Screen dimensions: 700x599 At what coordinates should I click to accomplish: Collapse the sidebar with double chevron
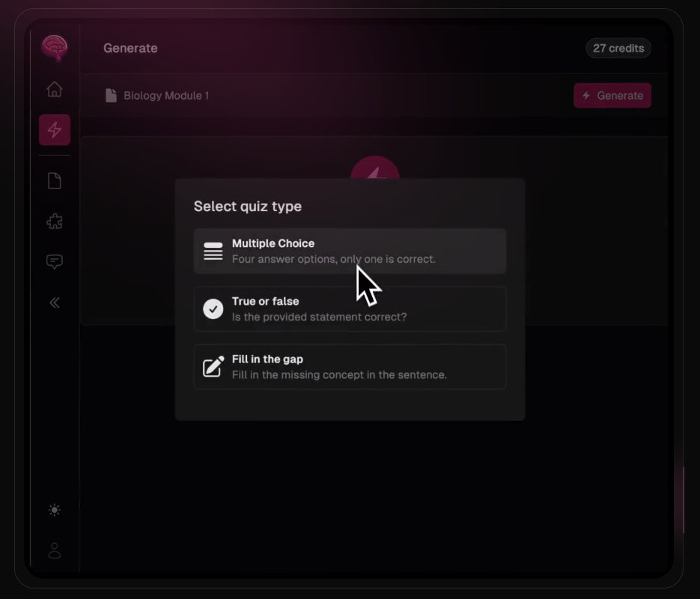pos(55,302)
